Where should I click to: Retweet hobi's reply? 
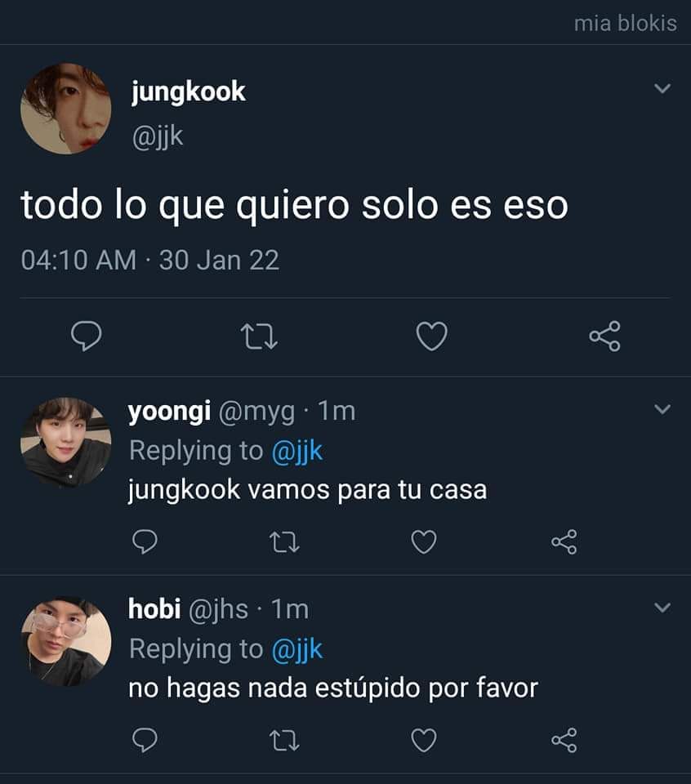[x=284, y=741]
